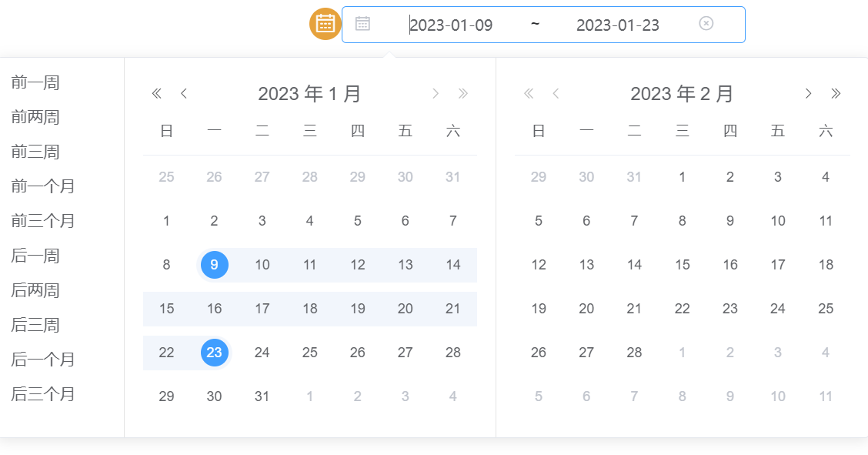Select the 前一周 shortcut

(x=35, y=82)
